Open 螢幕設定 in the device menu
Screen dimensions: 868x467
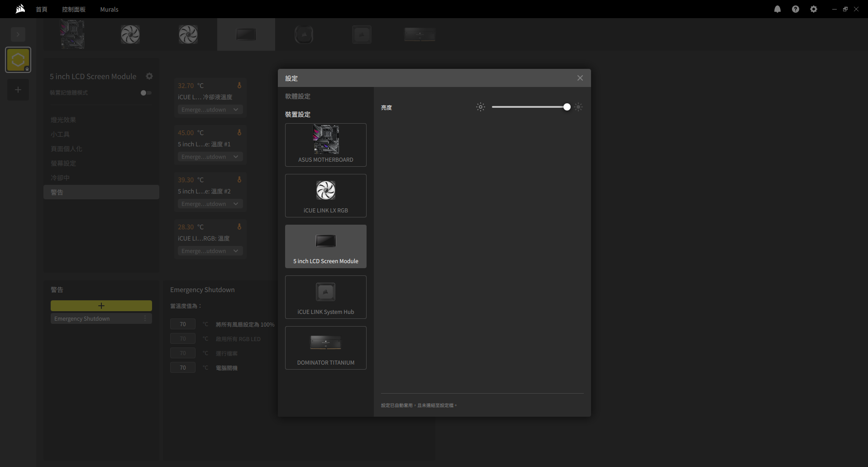101,163
